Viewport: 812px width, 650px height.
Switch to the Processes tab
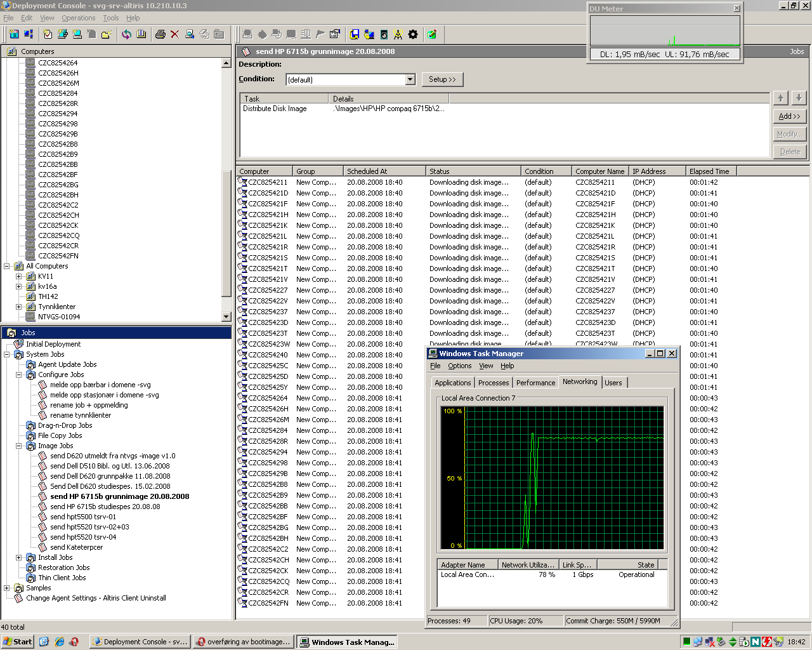(x=494, y=383)
